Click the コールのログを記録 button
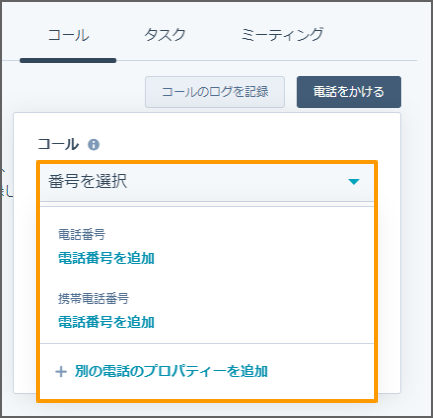433x418 pixels. [x=215, y=92]
